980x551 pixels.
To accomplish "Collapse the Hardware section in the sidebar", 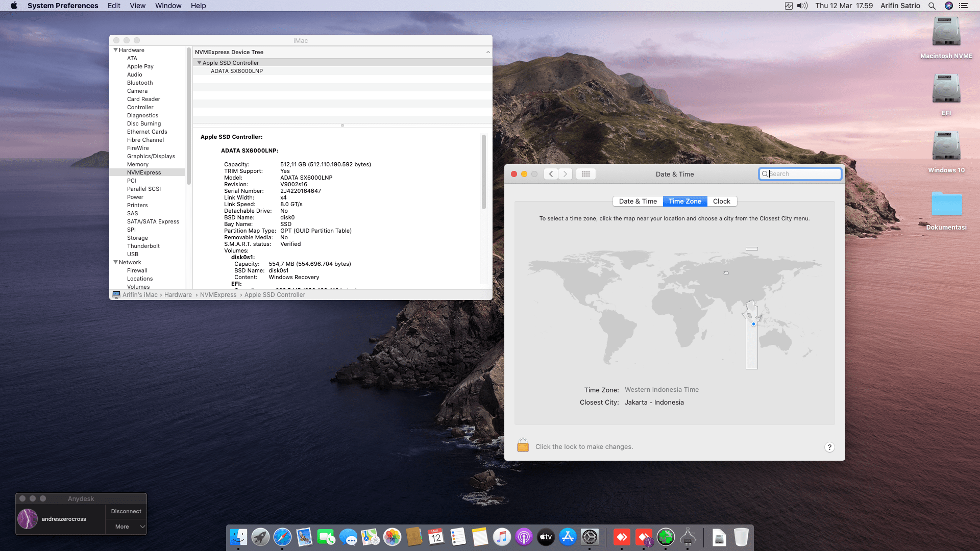I will (x=116, y=50).
